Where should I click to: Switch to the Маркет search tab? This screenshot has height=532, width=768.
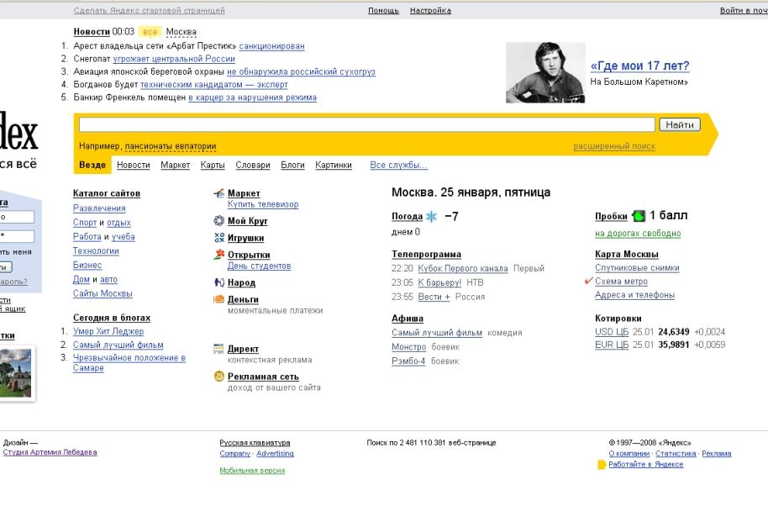[x=176, y=165]
